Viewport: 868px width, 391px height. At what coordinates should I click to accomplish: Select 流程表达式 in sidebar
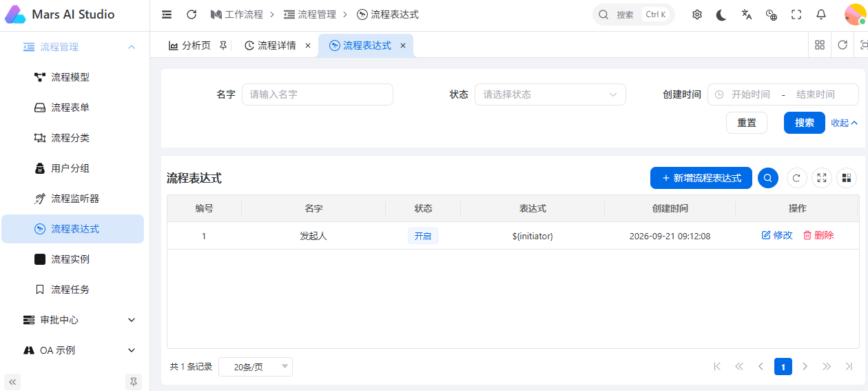[x=72, y=229]
